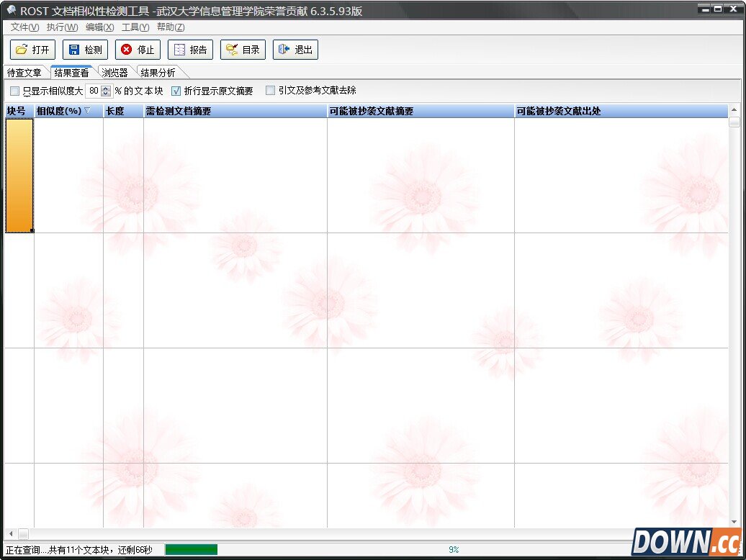
Task: Switch to the 待查文章 tab
Action: click(x=24, y=73)
